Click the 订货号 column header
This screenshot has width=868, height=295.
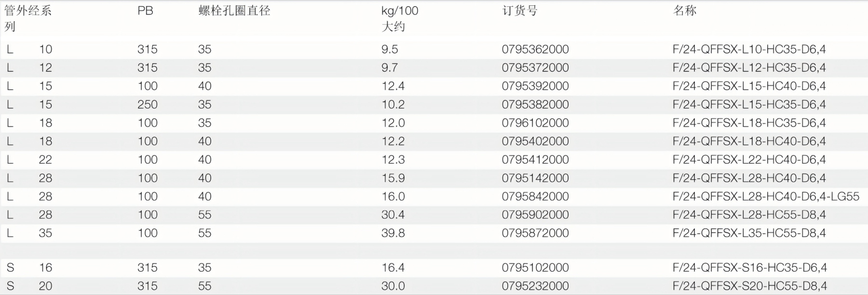click(519, 11)
